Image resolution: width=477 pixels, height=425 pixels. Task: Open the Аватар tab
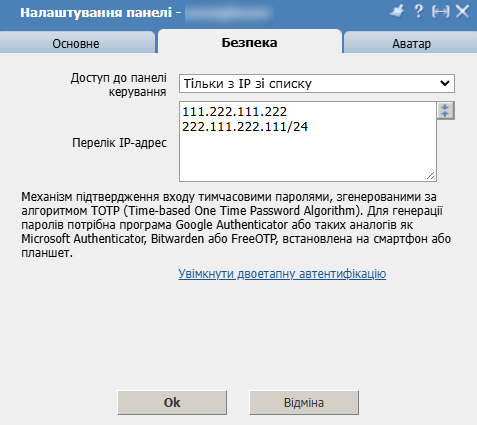click(411, 43)
